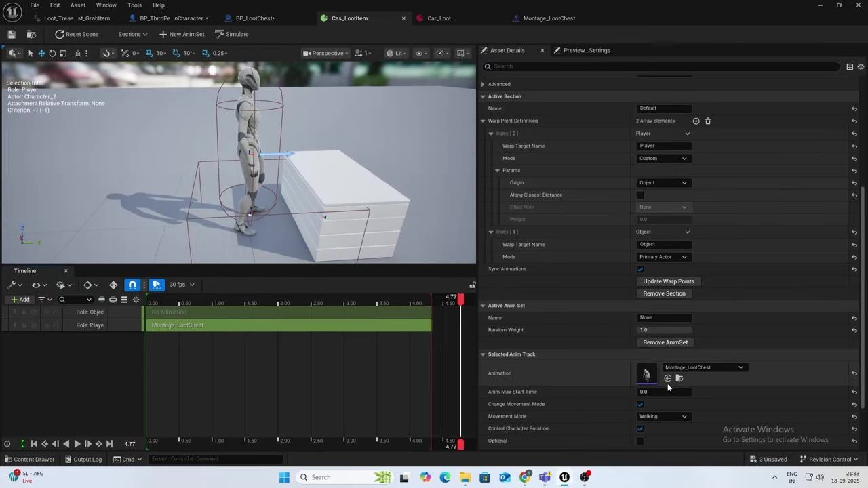Expand the Advanced section

(483, 84)
